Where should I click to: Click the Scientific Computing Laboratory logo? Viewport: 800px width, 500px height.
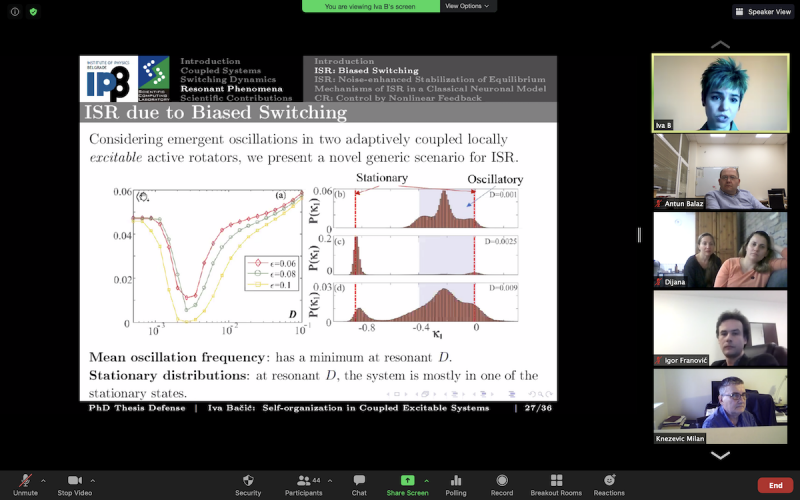pyautogui.click(x=154, y=79)
